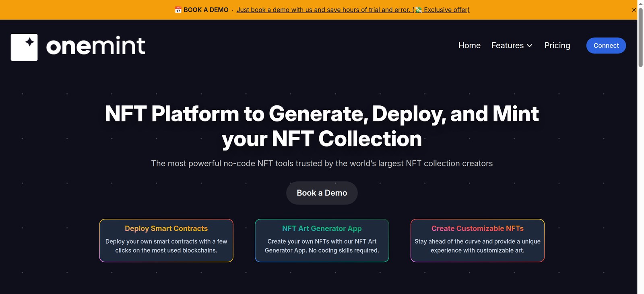Click the blue Connect button

(606, 45)
